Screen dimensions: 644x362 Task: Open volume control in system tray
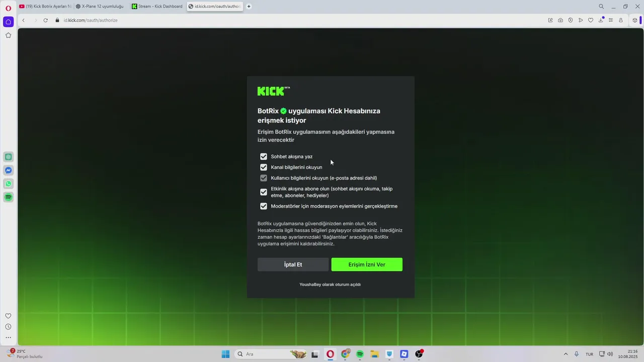(610, 354)
